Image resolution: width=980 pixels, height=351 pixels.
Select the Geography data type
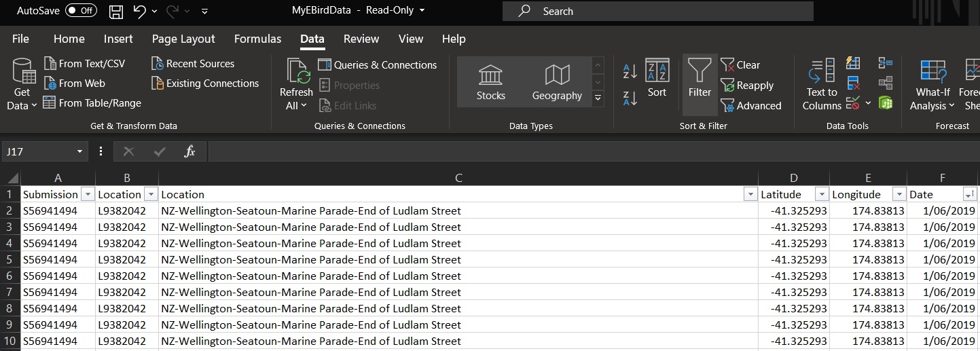coord(557,82)
